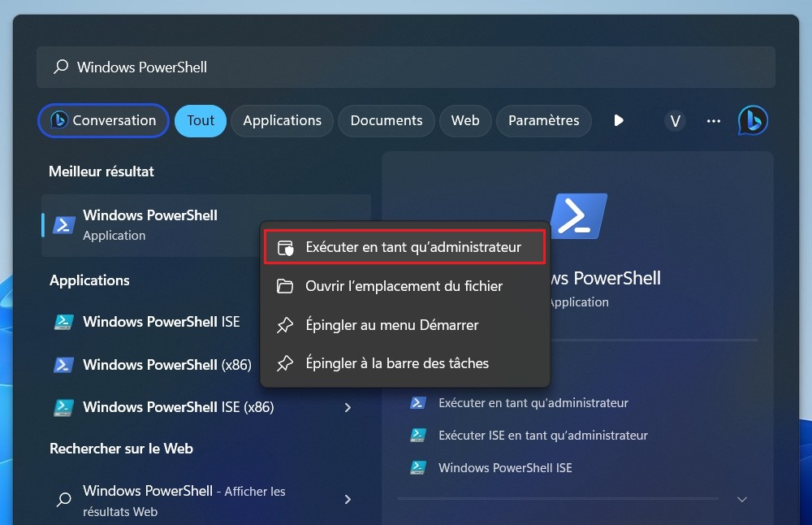Screen dimensions: 812x525
Task: Click icon beside details pane Exécuter en tant qu'administrateur
Action: point(417,403)
